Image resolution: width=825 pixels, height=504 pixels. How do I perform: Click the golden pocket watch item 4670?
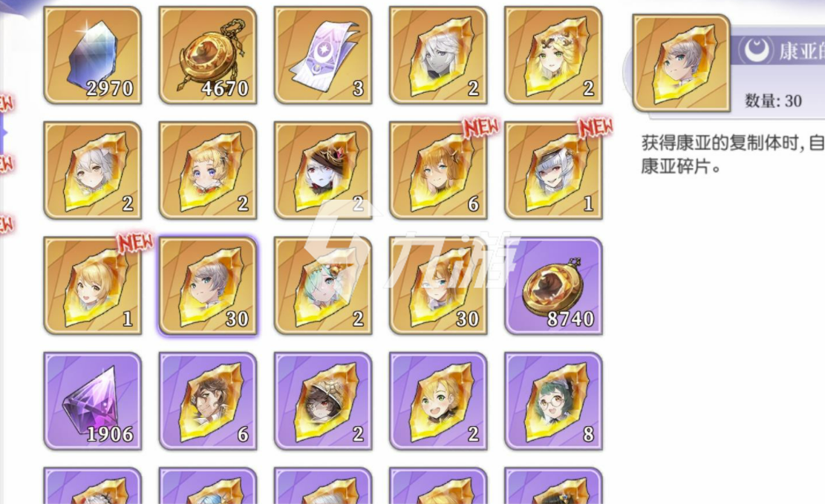pos(208,55)
